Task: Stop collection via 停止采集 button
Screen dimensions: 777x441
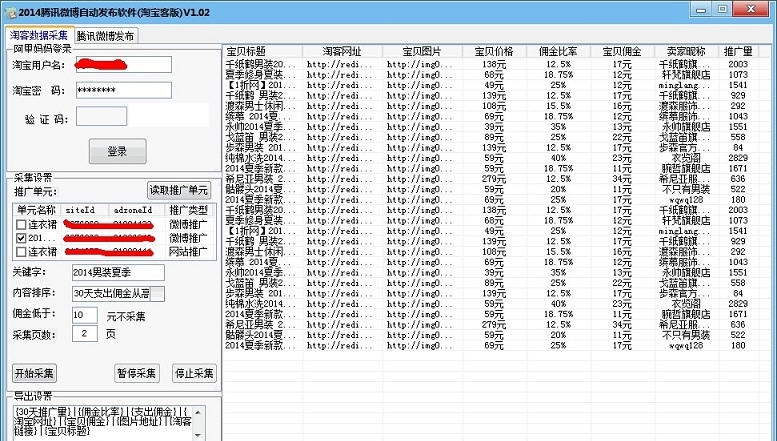Action: click(x=194, y=374)
